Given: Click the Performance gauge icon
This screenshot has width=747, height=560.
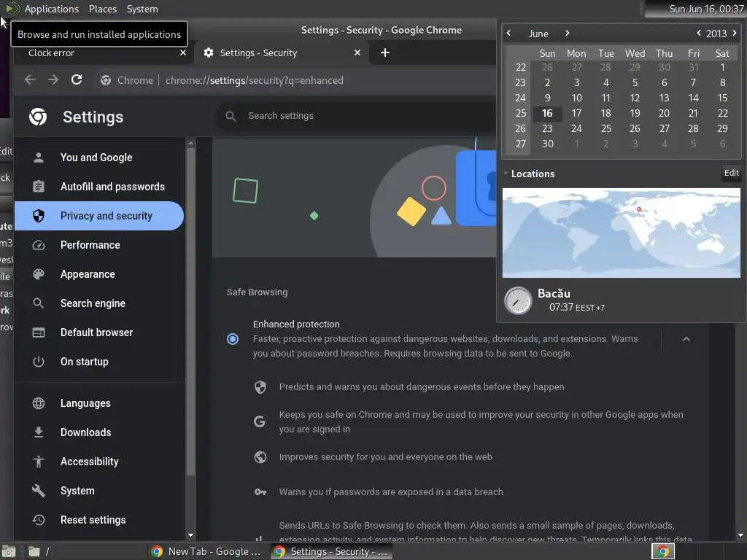Looking at the screenshot, I should tap(39, 245).
